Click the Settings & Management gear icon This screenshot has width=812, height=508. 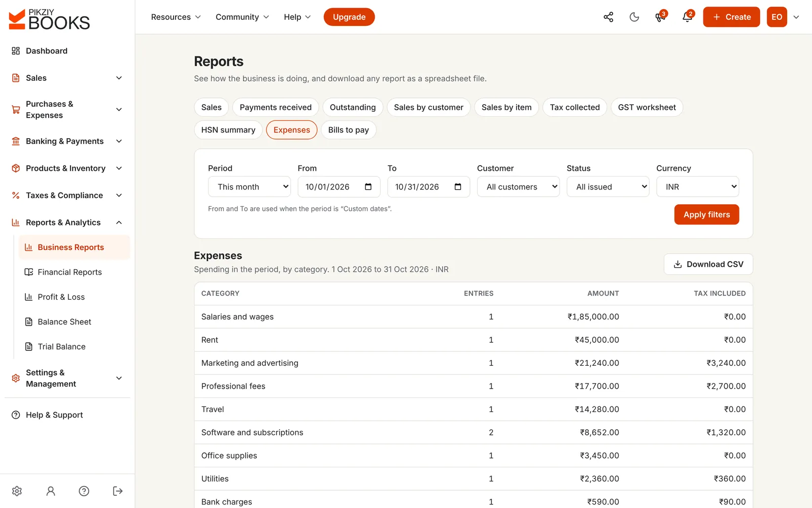(16, 378)
